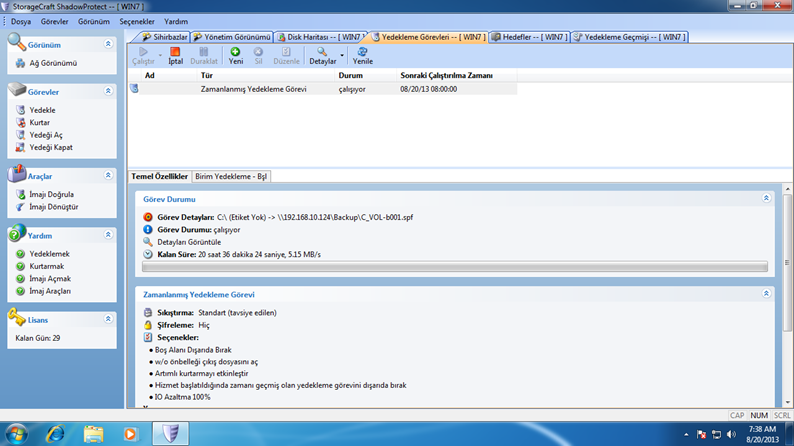794x446 pixels.
Task: Click the network tray icon
Action: [x=717, y=434]
